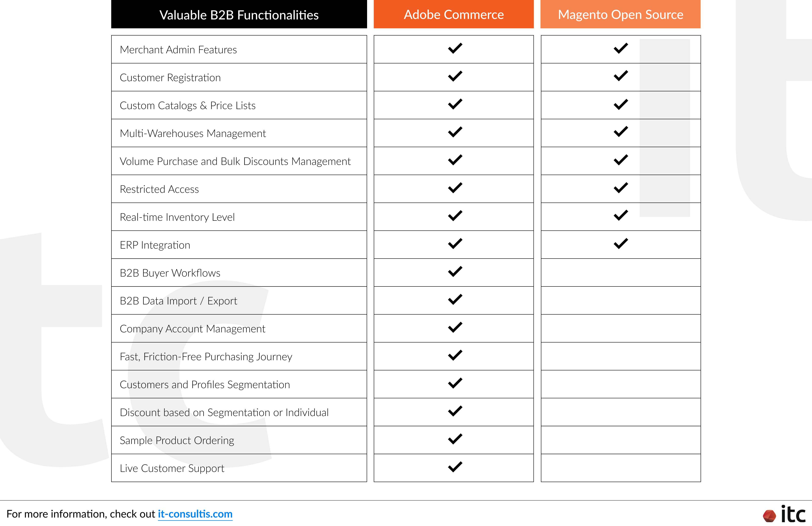The width and height of the screenshot is (812, 526).
Task: Select the Adobe Commerce column header
Action: [453, 14]
